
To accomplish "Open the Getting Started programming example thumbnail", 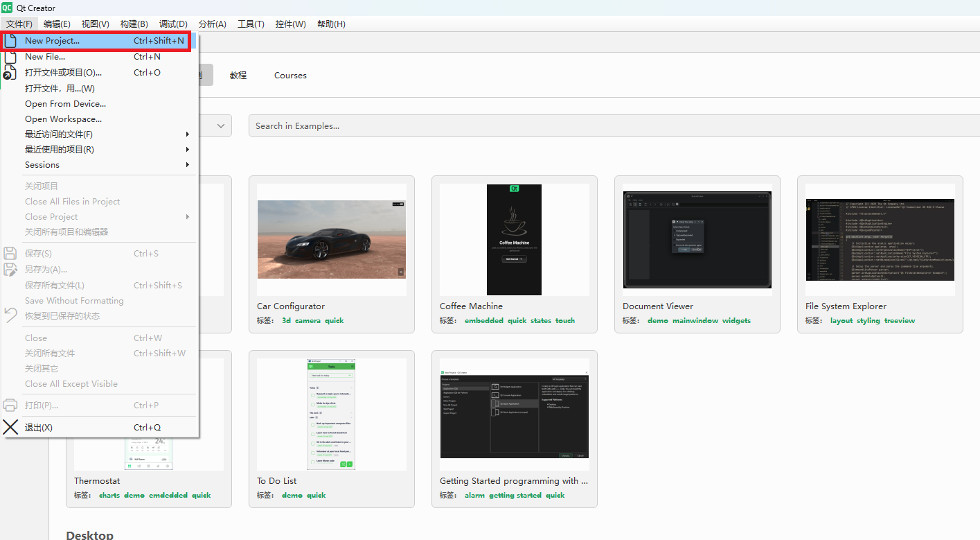I will click(514, 415).
